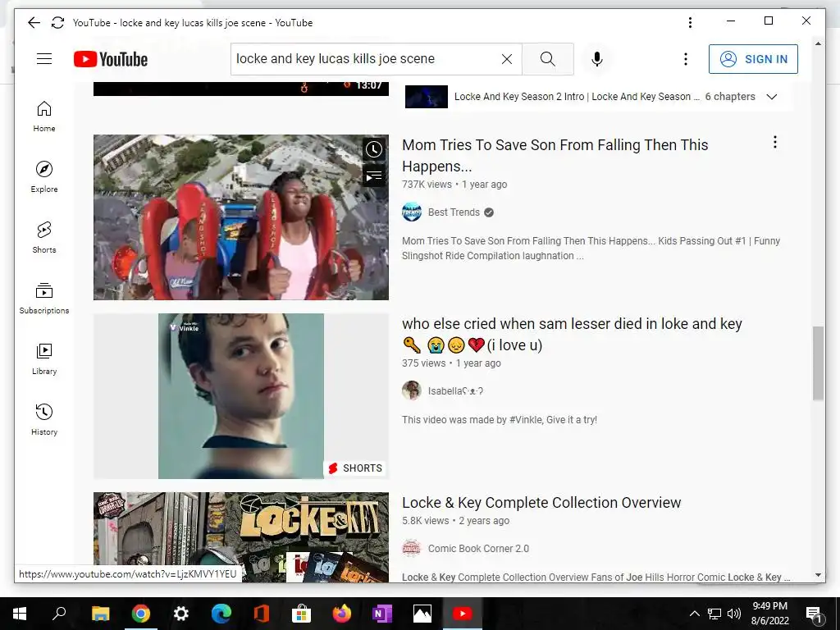
Task: Open File Explorer from the taskbar
Action: coord(101,614)
